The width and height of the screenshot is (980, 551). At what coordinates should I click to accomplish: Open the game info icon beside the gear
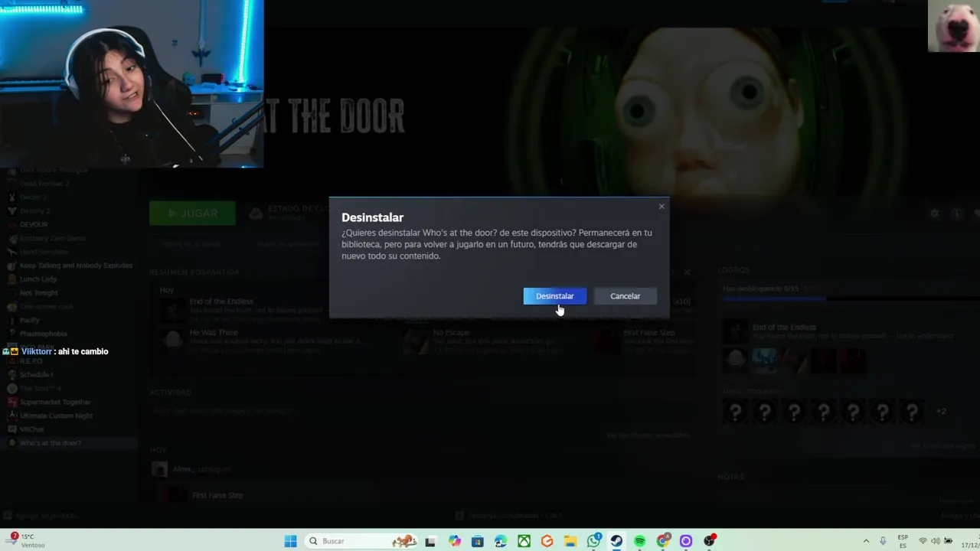956,214
